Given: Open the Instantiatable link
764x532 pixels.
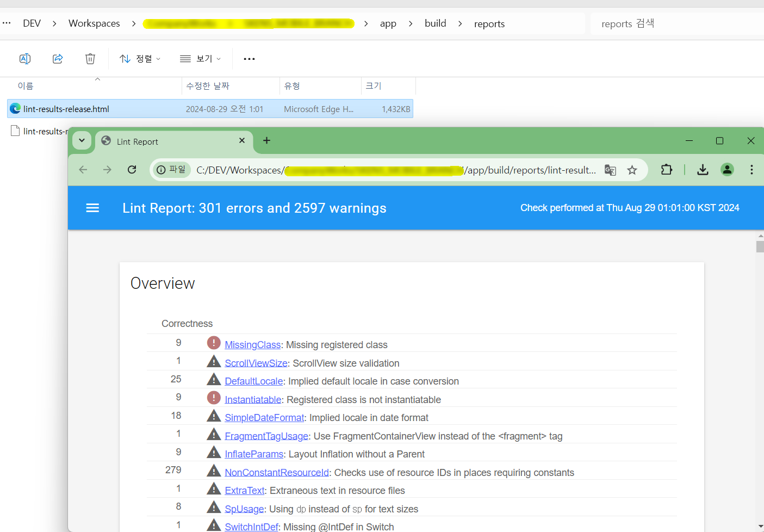Looking at the screenshot, I should [x=253, y=400].
